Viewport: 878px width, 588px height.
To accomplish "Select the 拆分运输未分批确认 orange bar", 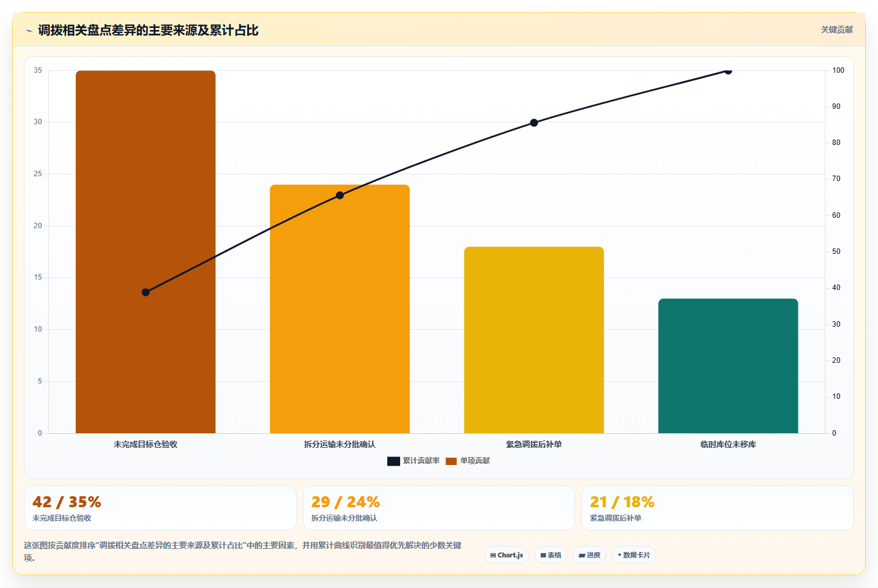I will [x=340, y=309].
